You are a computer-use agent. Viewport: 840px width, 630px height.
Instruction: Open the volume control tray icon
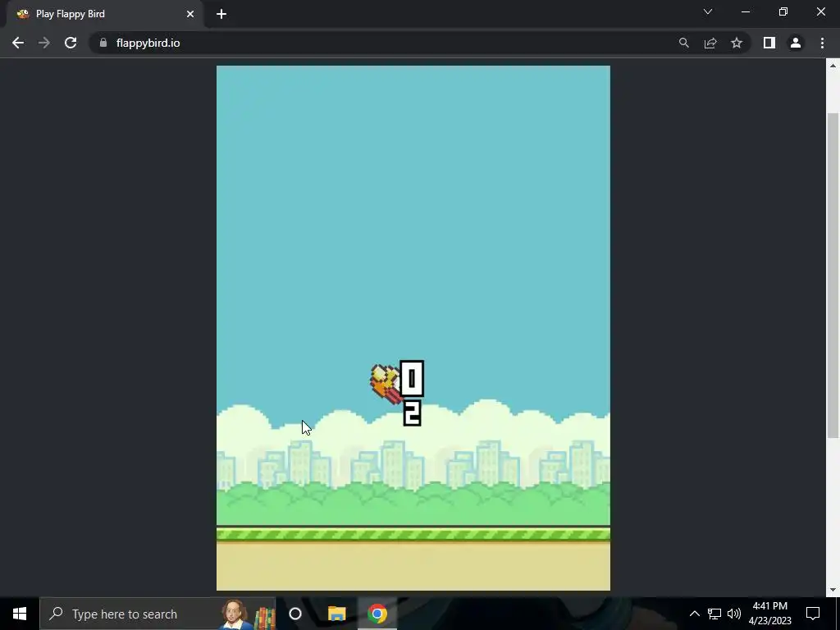734,614
